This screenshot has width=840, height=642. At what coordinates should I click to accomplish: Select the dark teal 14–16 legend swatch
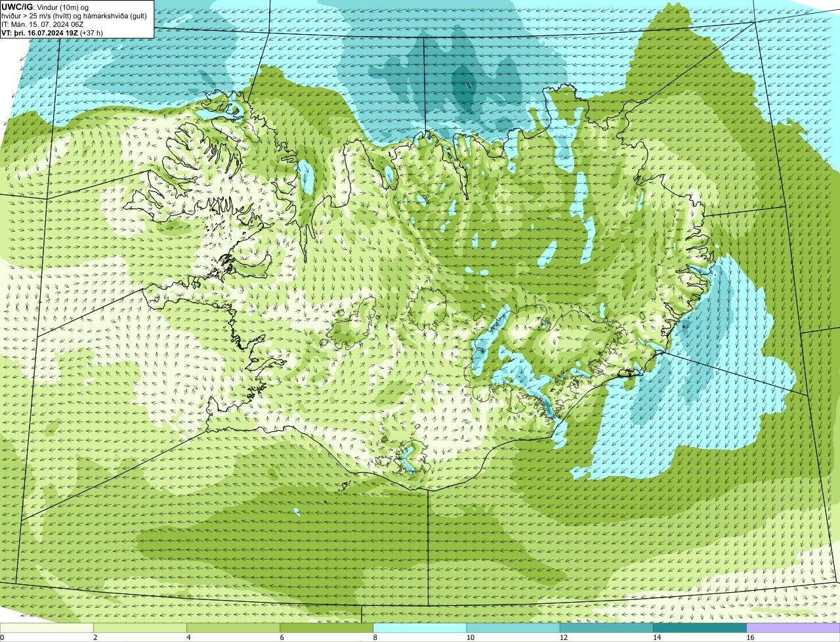tap(700, 628)
